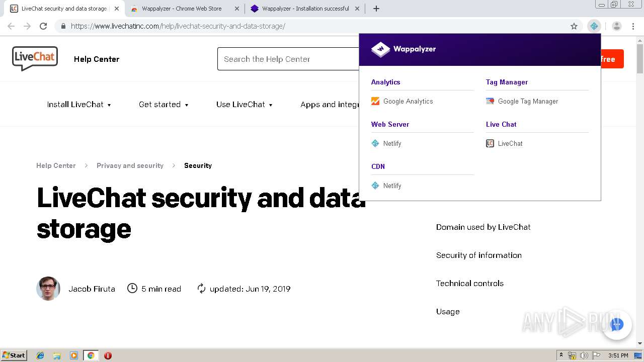Screen dimensions: 644x362
Task: Click the Google Analytics text link
Action: coord(408,101)
